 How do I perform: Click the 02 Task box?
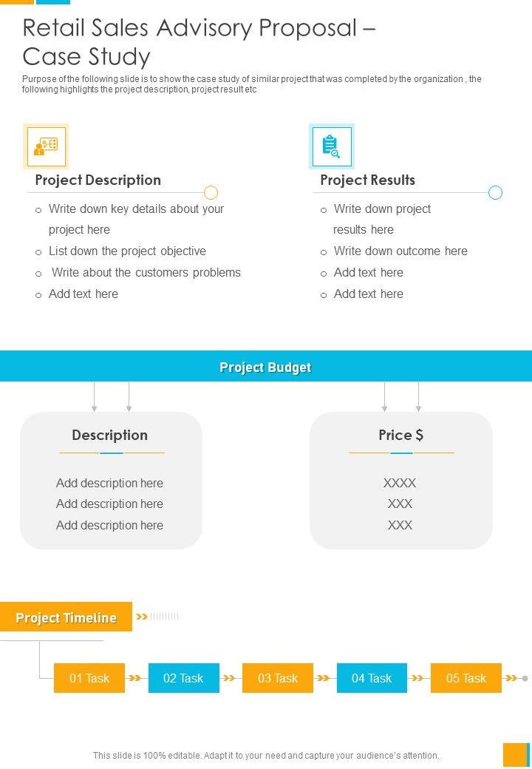tap(183, 678)
